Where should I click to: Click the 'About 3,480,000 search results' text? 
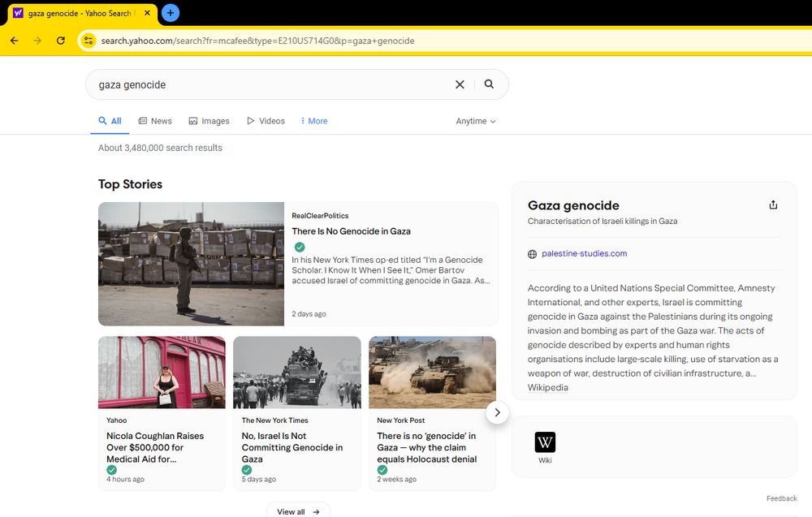(x=160, y=148)
